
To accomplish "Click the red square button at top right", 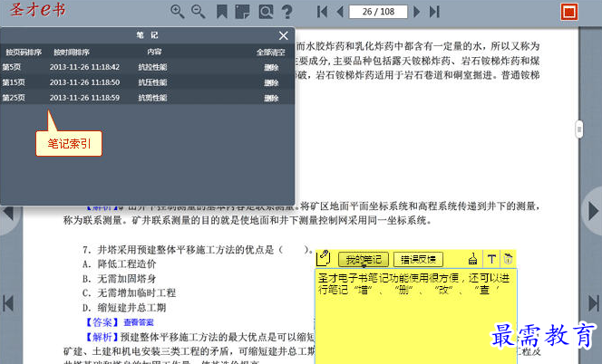I will click(569, 12).
